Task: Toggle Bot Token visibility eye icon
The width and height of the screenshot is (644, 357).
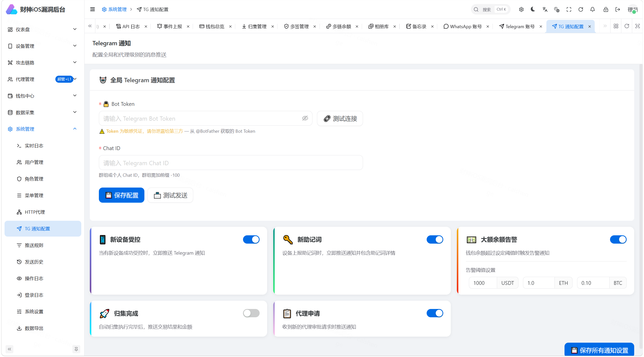Action: pyautogui.click(x=305, y=118)
